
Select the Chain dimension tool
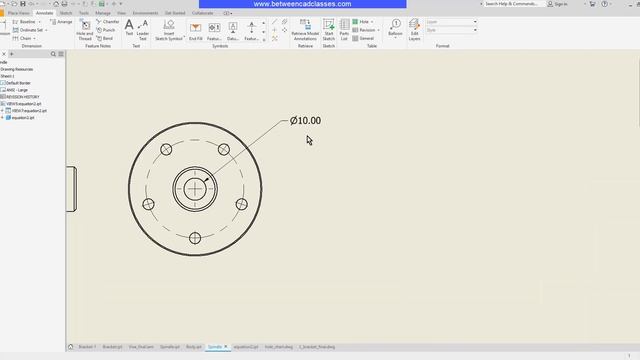point(22,38)
